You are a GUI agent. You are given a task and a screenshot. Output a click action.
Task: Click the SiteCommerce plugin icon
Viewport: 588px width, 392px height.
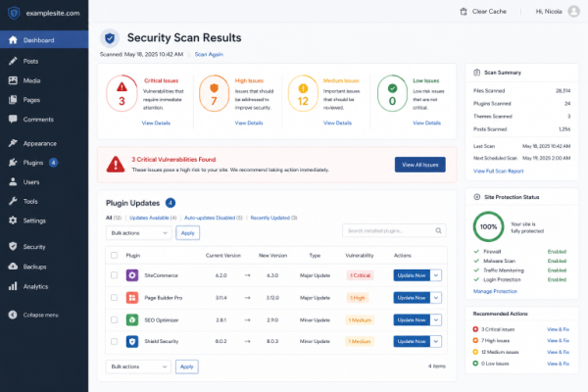coord(132,275)
